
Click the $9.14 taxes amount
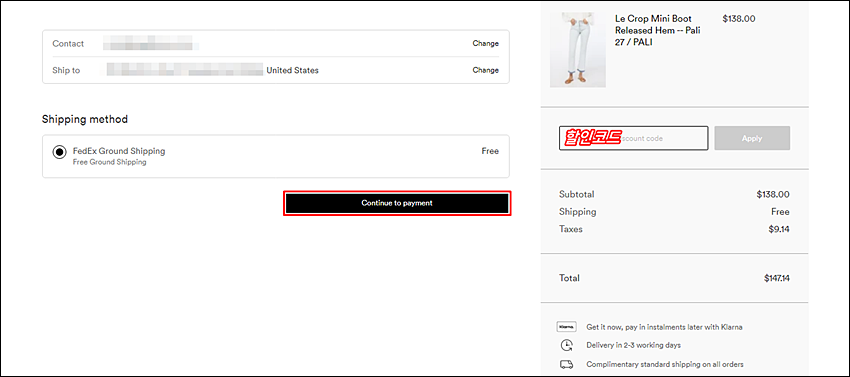coord(779,229)
